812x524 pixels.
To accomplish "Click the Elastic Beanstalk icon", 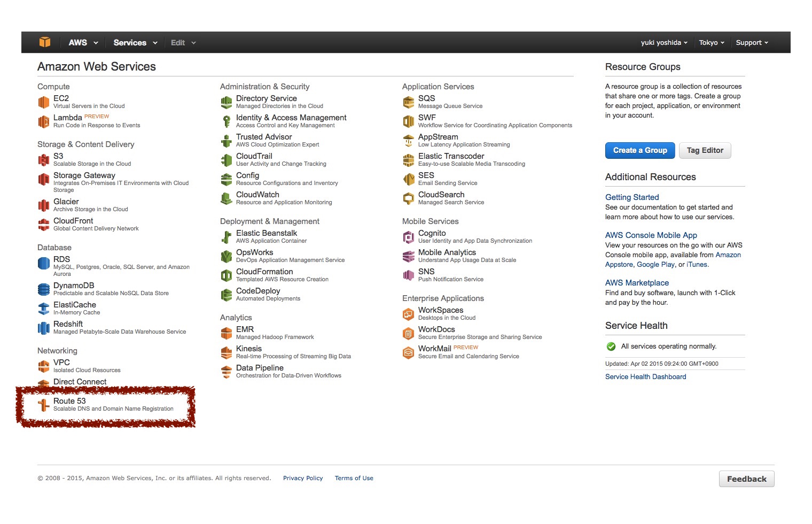I will 227,237.
